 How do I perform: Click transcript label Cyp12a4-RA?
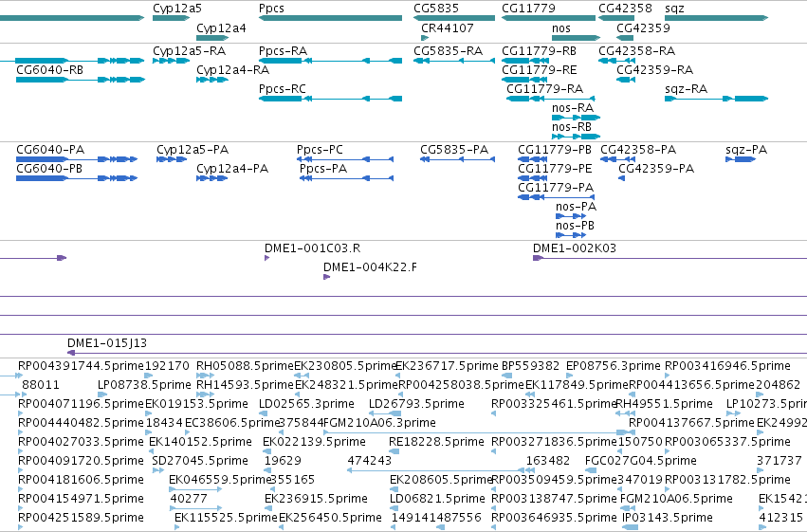[x=232, y=70]
